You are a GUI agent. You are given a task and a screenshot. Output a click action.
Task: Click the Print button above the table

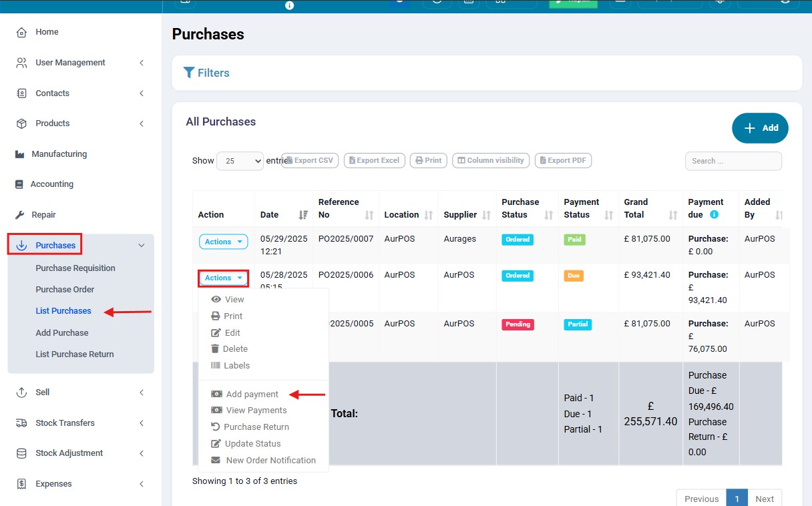428,161
